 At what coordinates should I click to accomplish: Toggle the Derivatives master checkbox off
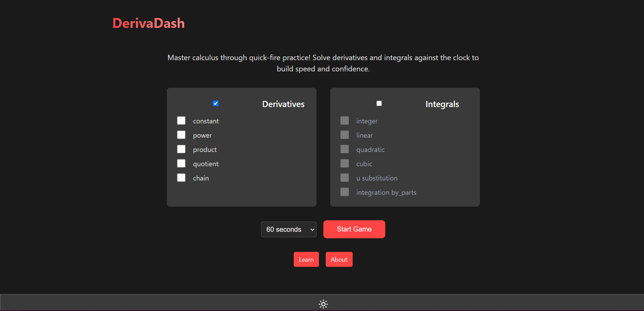point(215,103)
